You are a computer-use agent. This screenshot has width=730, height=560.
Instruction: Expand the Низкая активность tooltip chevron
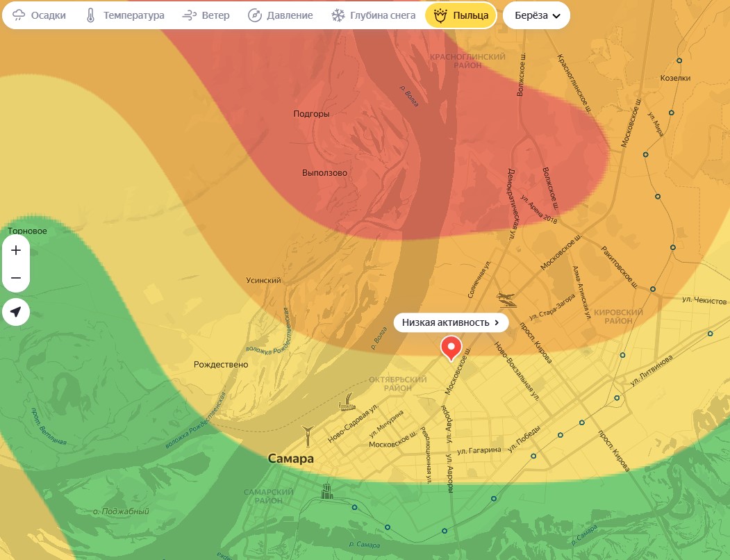(x=497, y=322)
